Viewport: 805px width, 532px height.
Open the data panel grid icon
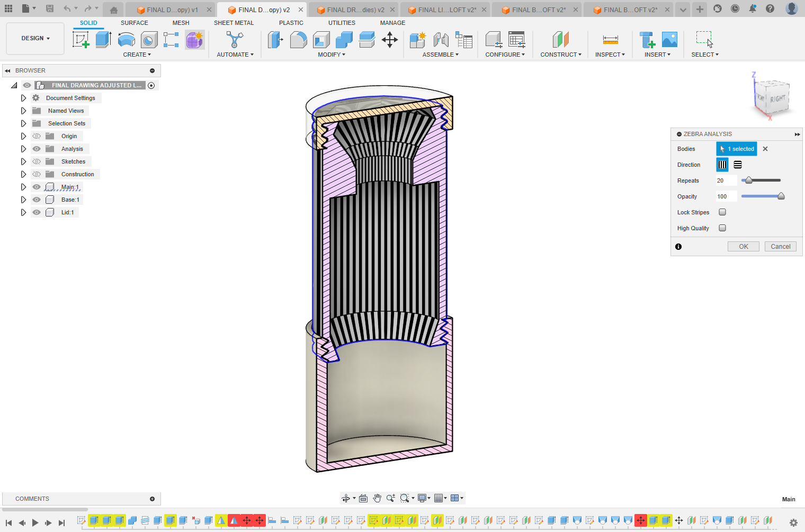[x=8, y=8]
